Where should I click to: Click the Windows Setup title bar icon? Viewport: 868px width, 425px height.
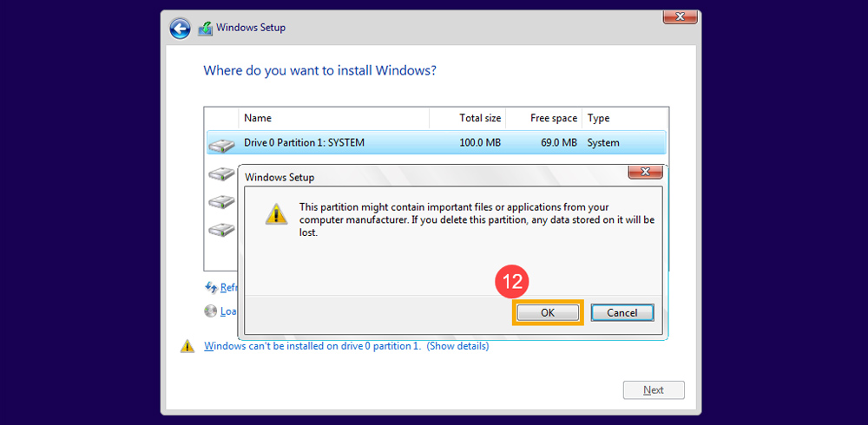pos(205,29)
